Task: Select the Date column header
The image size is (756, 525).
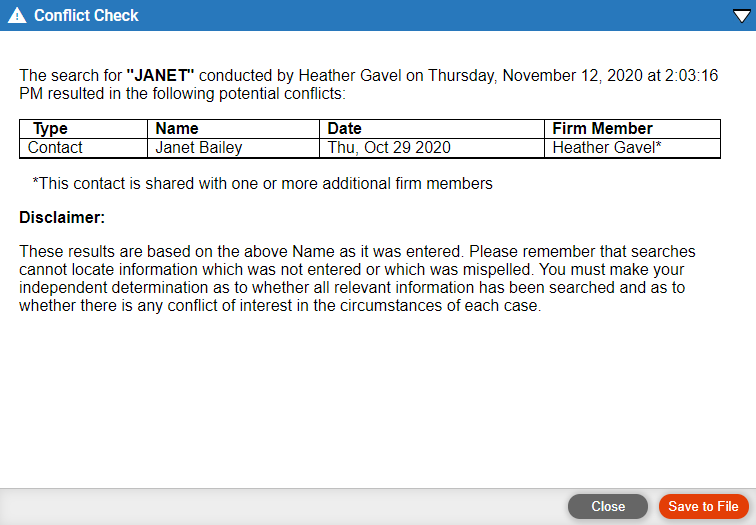Action: pos(344,129)
